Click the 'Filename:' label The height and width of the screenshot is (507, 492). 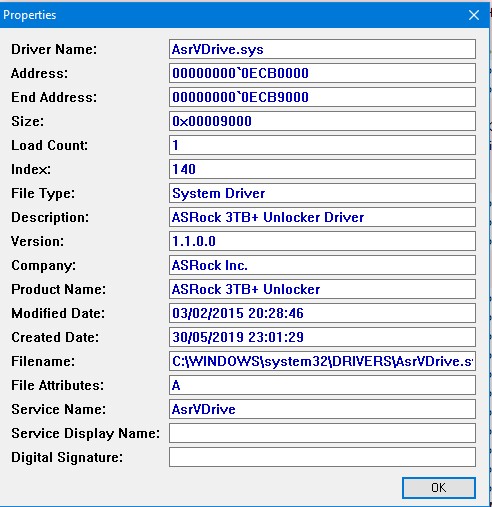click(43, 361)
